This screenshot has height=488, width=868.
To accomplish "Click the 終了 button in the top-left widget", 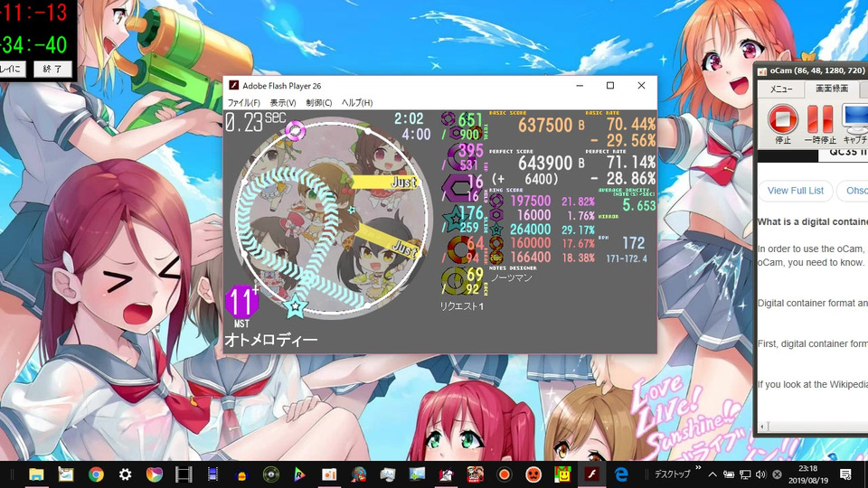I will tap(52, 70).
